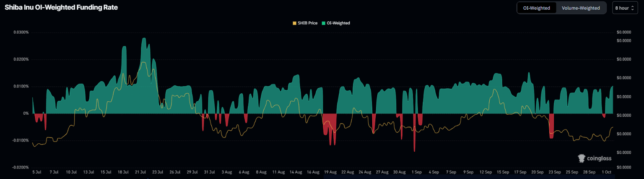Click the yellow SHIB Price legend swatch
Image resolution: width=644 pixels, height=179 pixels.
tap(294, 23)
